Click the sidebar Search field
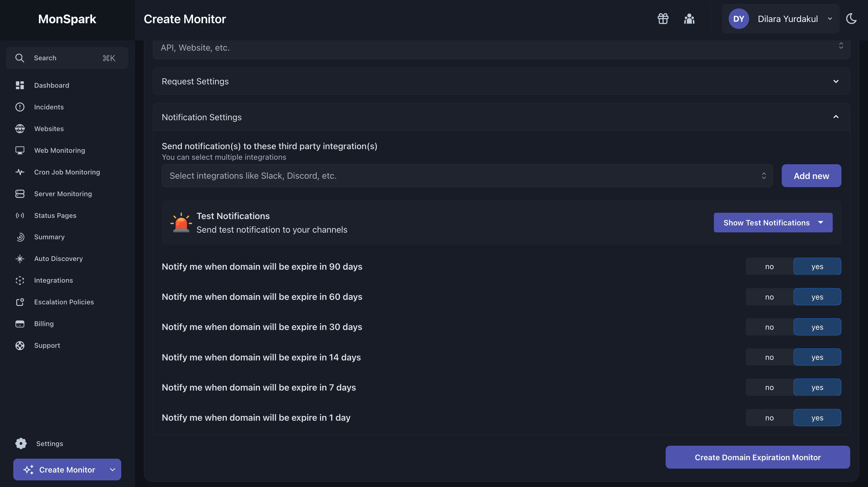 (x=67, y=58)
